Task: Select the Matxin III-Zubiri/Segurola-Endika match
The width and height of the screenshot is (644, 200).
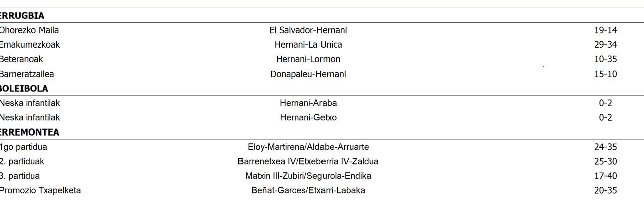Action: [x=308, y=176]
